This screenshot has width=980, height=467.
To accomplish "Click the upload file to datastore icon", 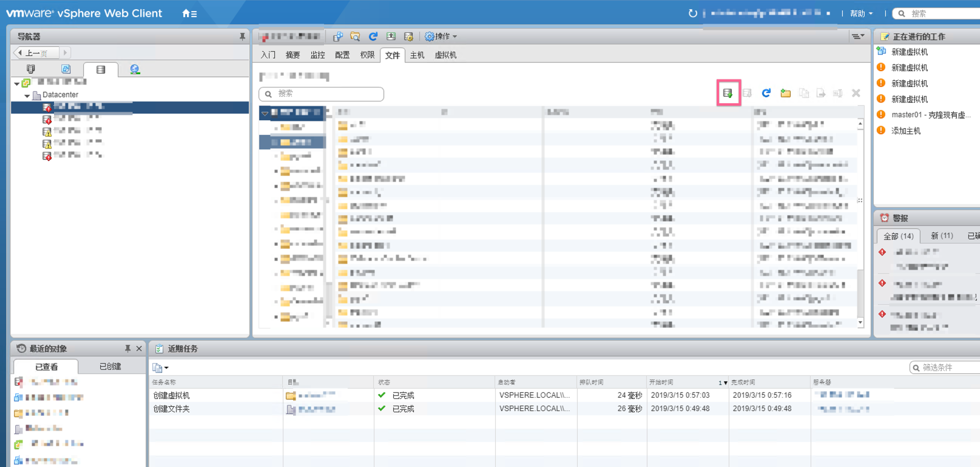I will pos(728,93).
